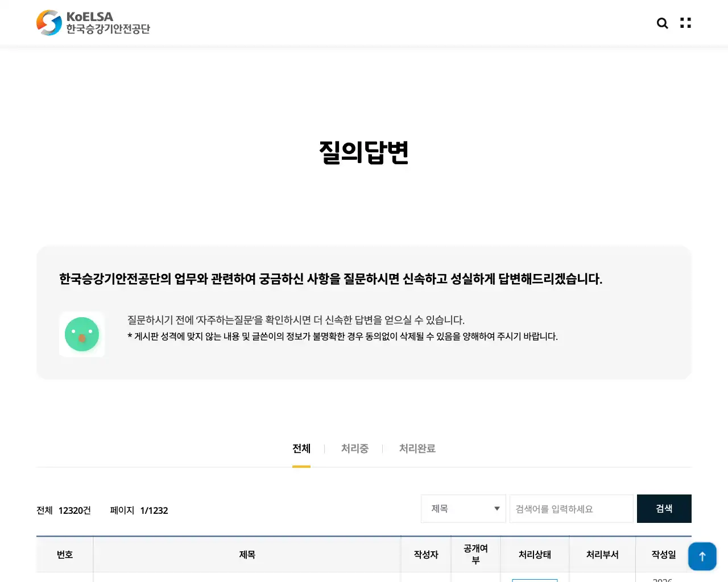Switch to the 처리중 tab
728x582 pixels.
click(x=354, y=448)
